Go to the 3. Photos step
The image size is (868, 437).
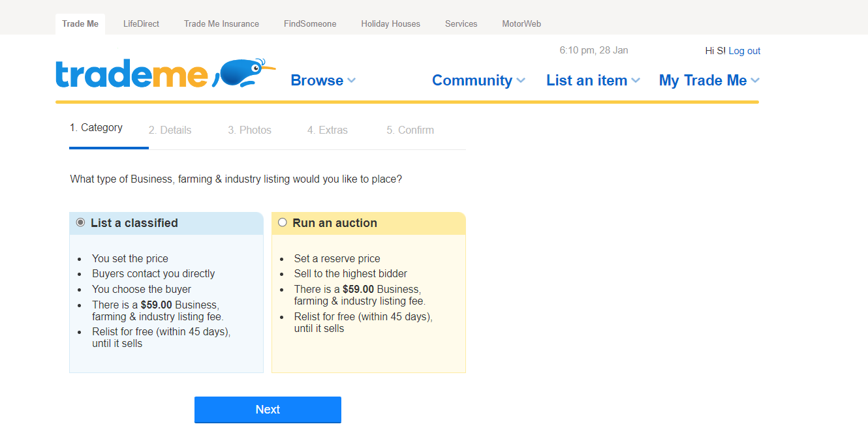(249, 130)
